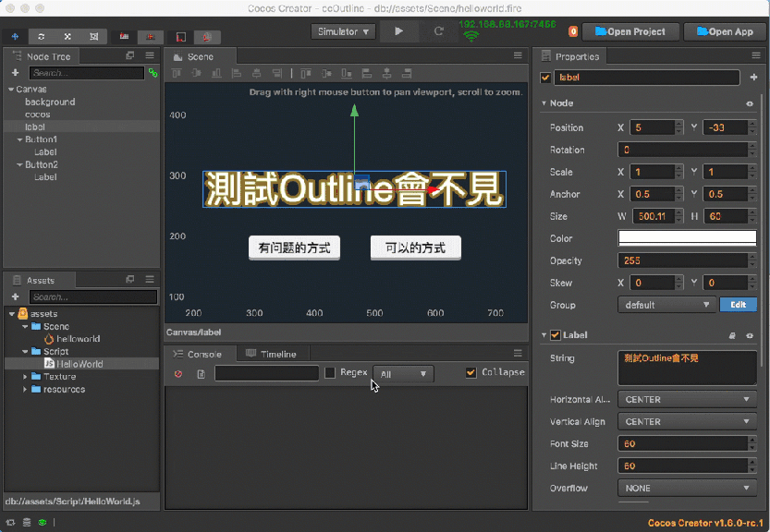Select the Rotate transform tool
Viewport: 770px width, 532px height.
click(42, 36)
